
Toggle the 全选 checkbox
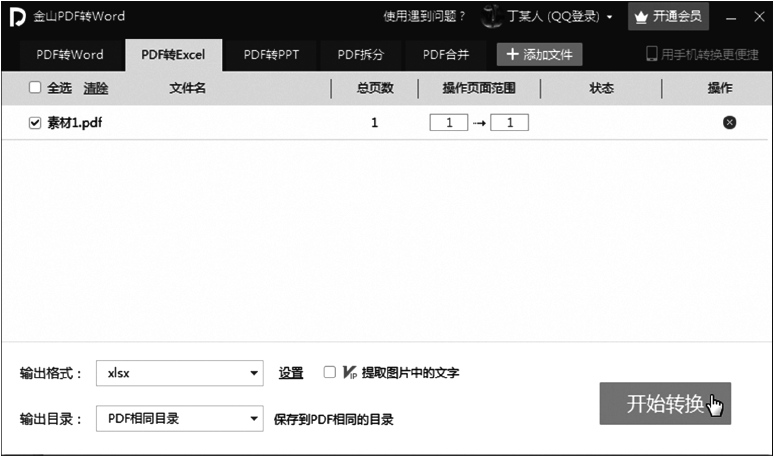(x=35, y=88)
